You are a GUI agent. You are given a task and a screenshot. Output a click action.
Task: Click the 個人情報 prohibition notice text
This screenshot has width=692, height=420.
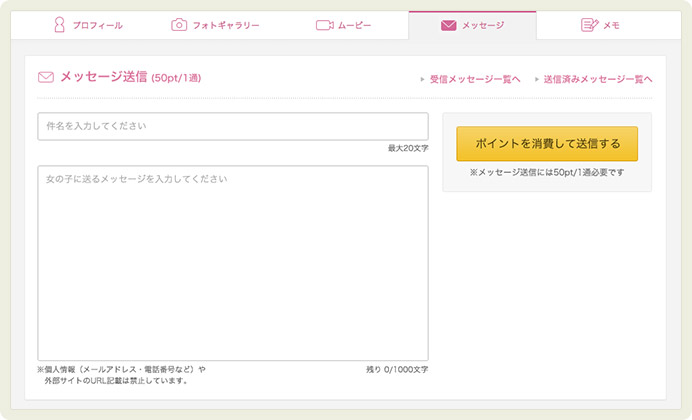coord(121,375)
